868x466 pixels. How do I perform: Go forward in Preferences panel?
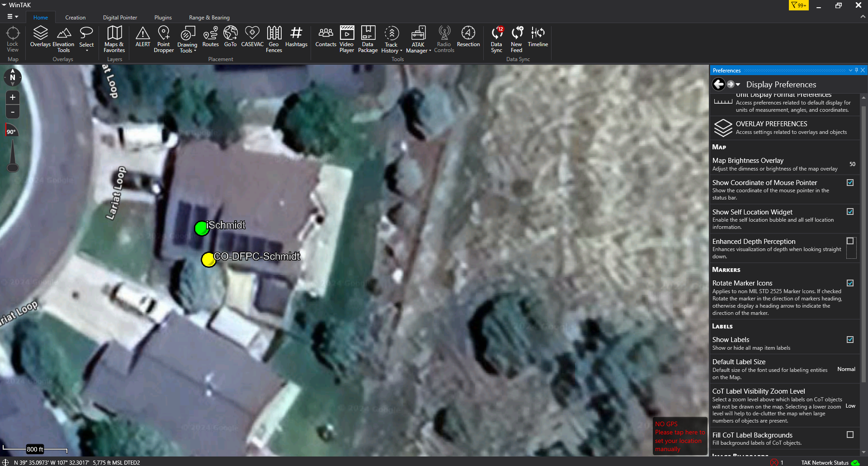coord(730,84)
